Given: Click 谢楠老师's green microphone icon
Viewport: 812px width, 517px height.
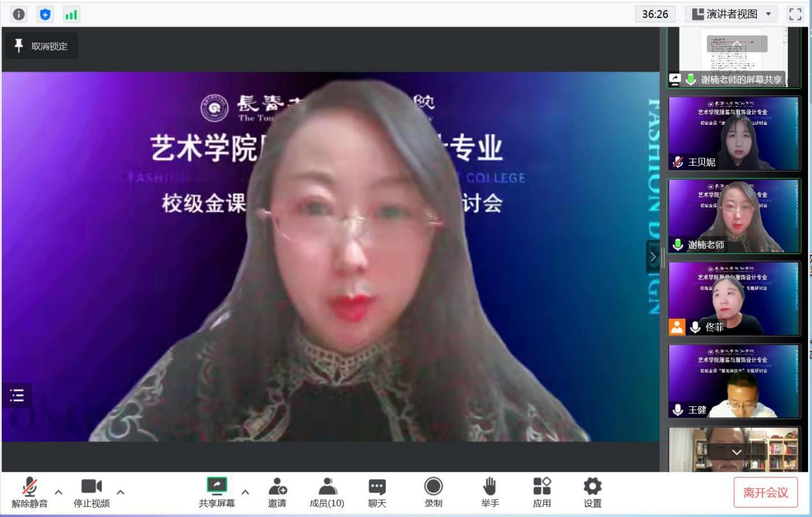Looking at the screenshot, I should pos(678,245).
